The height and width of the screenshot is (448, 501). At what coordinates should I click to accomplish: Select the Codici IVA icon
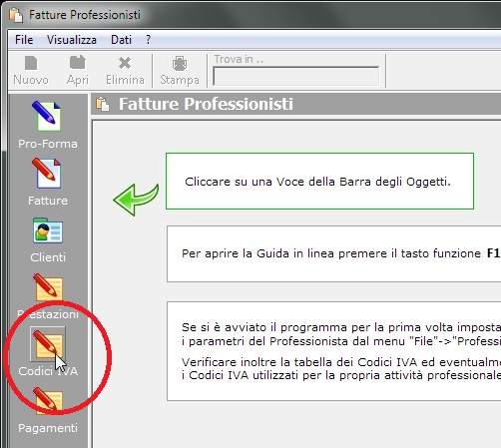coord(48,344)
